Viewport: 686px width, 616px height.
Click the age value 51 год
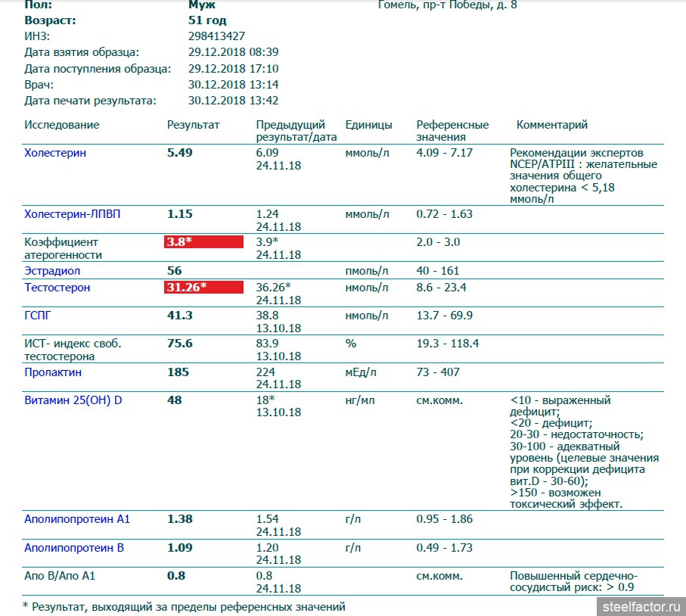coord(207,20)
